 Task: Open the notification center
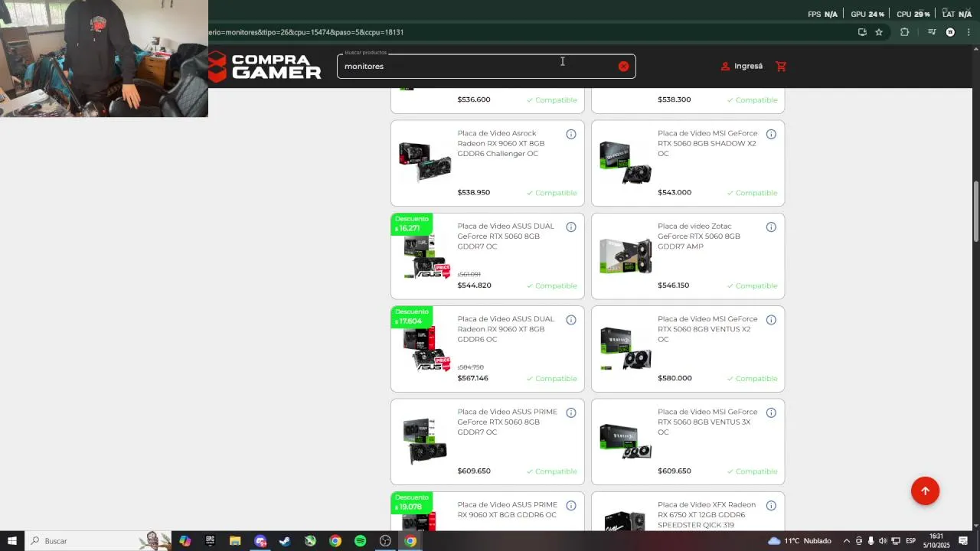click(x=963, y=541)
